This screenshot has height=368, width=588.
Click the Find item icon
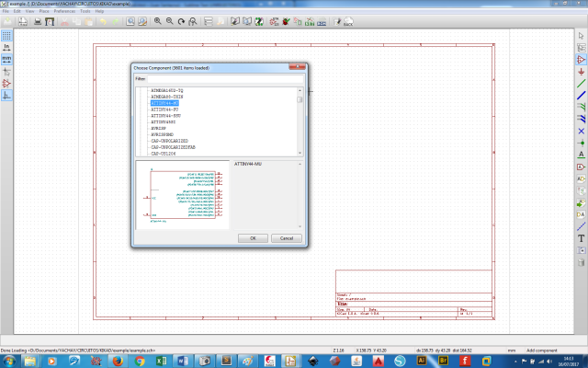pyautogui.click(x=130, y=21)
